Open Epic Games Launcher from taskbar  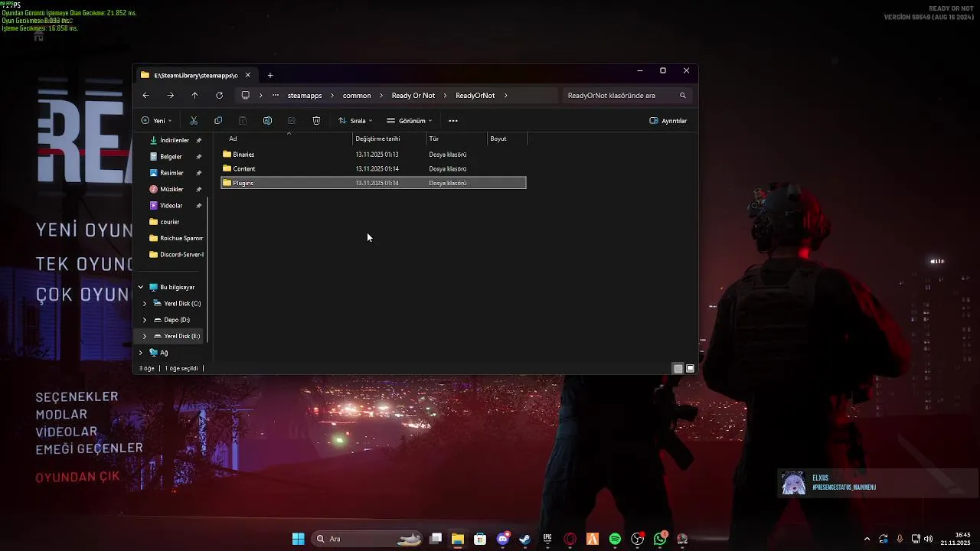click(x=547, y=539)
